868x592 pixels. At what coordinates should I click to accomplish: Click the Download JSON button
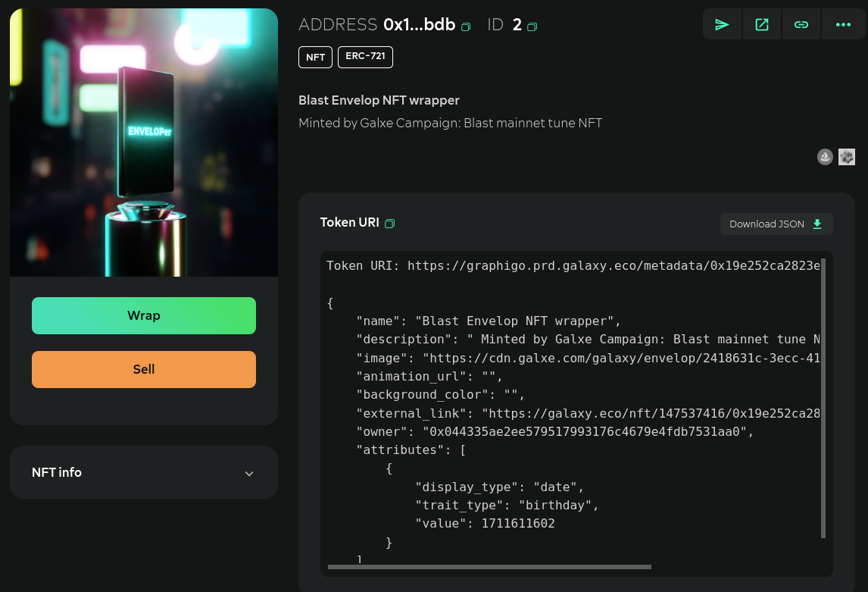[x=776, y=224]
